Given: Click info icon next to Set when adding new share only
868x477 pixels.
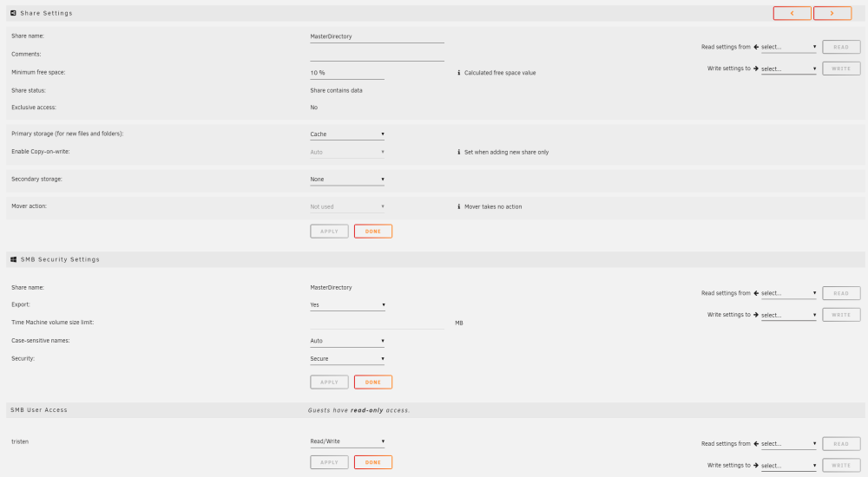Looking at the screenshot, I should 458,152.
